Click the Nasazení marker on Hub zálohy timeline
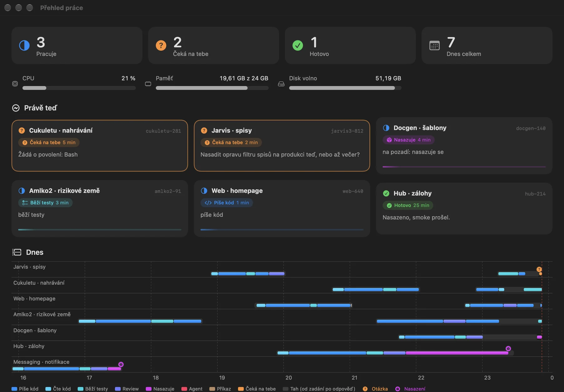Image resolution: width=564 pixels, height=392 pixels. (x=508, y=348)
